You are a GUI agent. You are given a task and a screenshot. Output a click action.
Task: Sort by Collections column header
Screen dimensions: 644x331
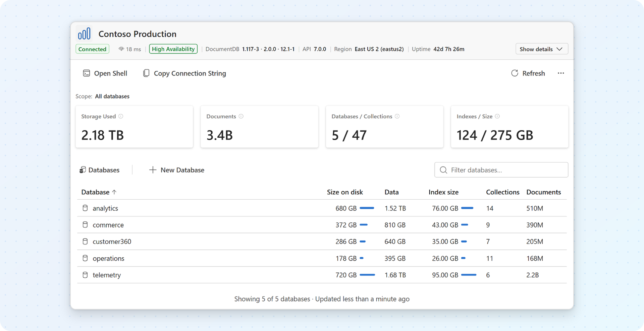click(502, 192)
